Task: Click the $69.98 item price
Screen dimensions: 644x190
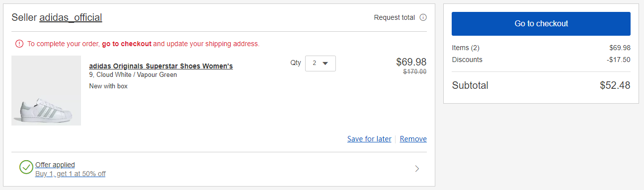Action: 411,62
